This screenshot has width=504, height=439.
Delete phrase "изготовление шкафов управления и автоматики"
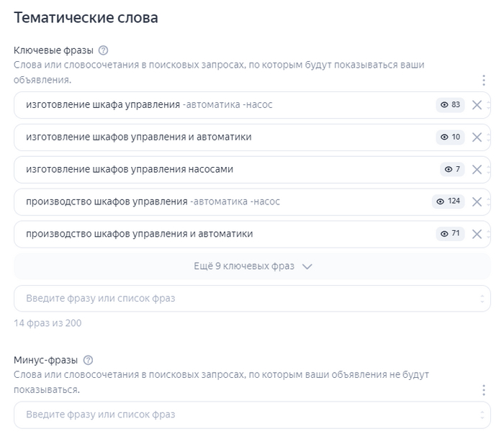(477, 137)
